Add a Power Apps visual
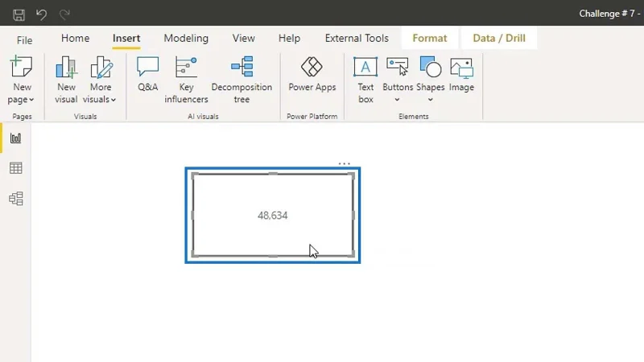Screen dimensions: 644x362 click(x=312, y=74)
